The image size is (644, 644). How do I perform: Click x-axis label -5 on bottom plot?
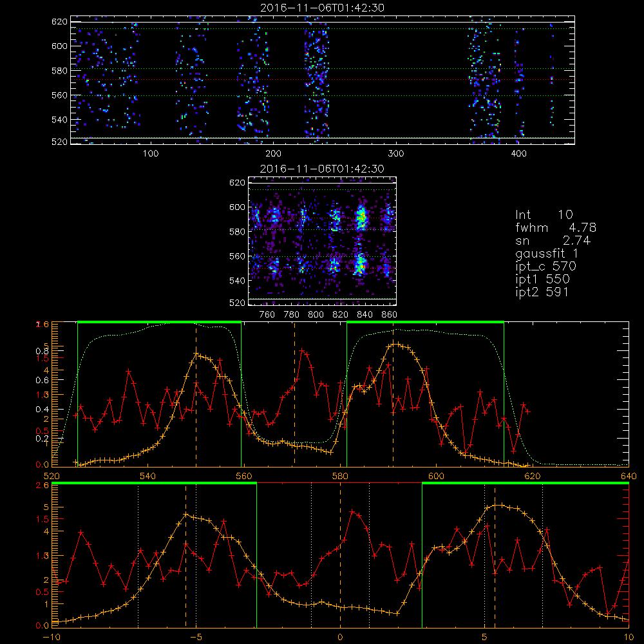coord(196,637)
